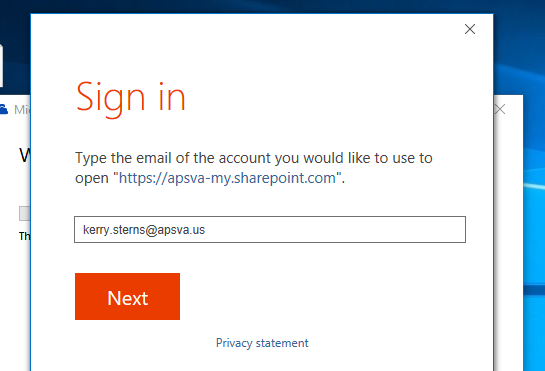Viewport: 545px width, 371px height.
Task: Click the Next button
Action: point(127,296)
